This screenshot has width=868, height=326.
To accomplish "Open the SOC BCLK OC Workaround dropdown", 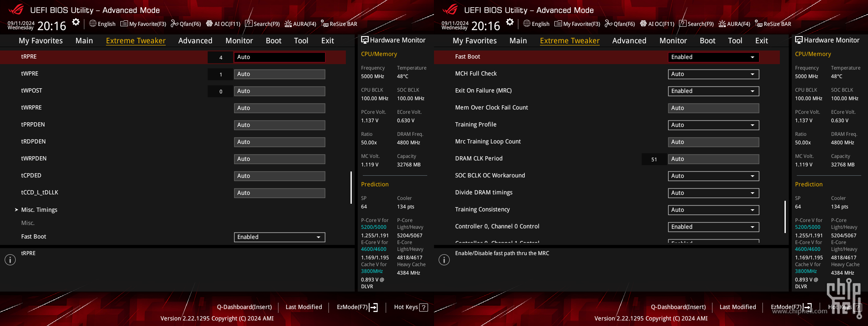I will (714, 176).
